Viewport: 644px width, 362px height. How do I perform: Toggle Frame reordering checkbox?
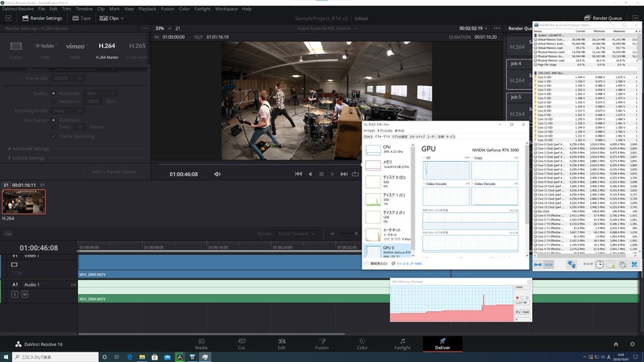[x=54, y=136]
